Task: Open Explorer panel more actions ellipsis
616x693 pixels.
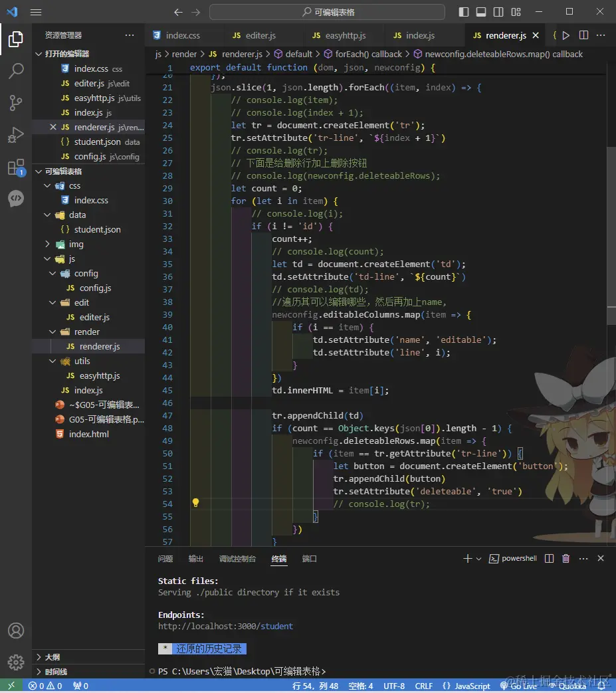Action: [130, 35]
